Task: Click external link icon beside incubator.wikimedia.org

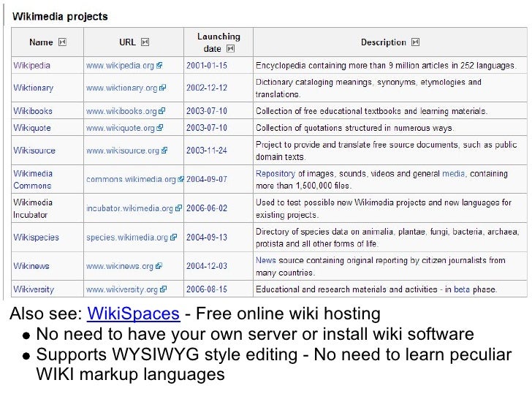Action: point(178,208)
